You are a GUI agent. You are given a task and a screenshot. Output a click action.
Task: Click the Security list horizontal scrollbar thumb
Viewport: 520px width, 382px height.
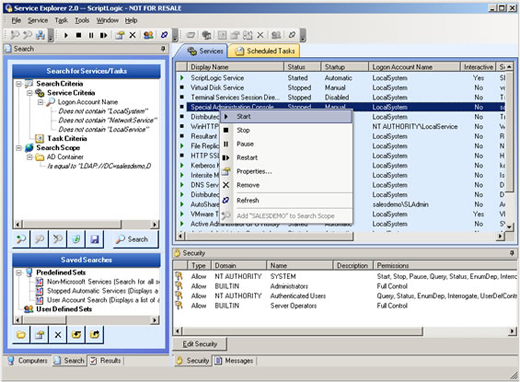point(303,331)
